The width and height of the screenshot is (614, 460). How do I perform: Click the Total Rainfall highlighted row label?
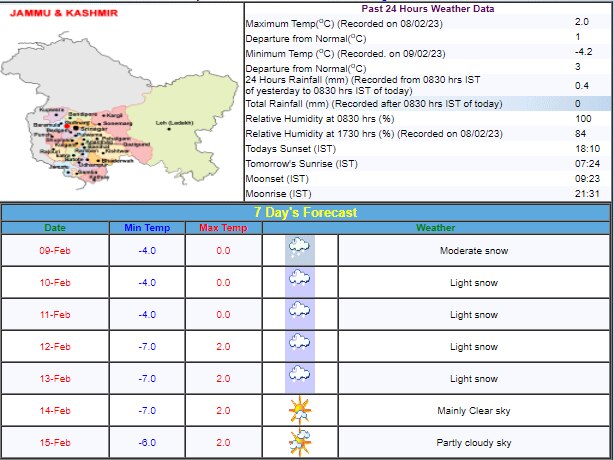(374, 104)
